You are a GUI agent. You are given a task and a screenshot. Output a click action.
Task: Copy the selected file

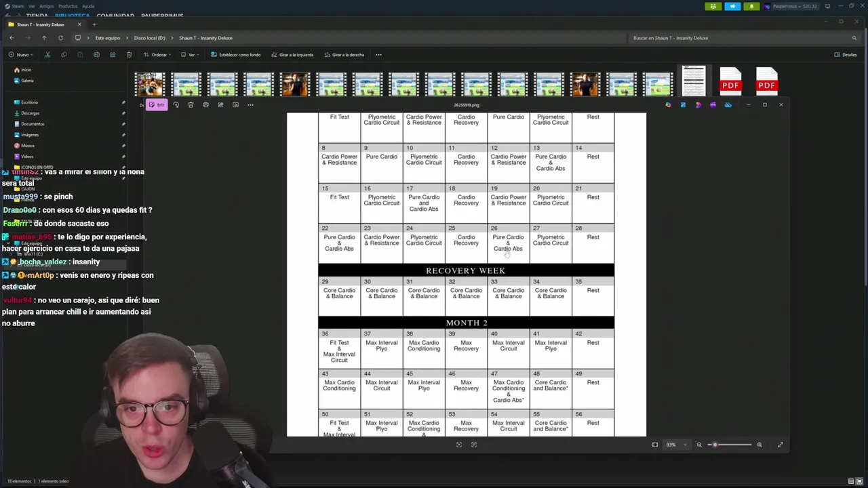click(64, 55)
